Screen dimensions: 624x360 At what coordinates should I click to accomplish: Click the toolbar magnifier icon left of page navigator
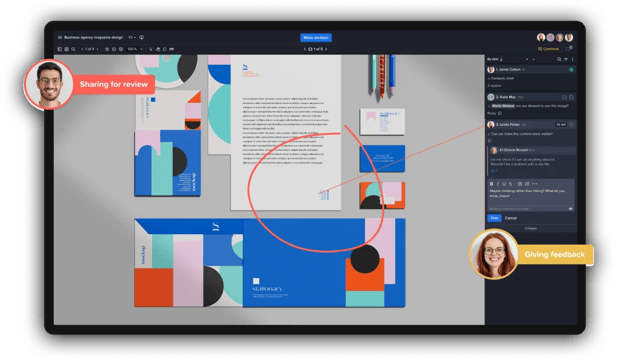tap(73, 49)
